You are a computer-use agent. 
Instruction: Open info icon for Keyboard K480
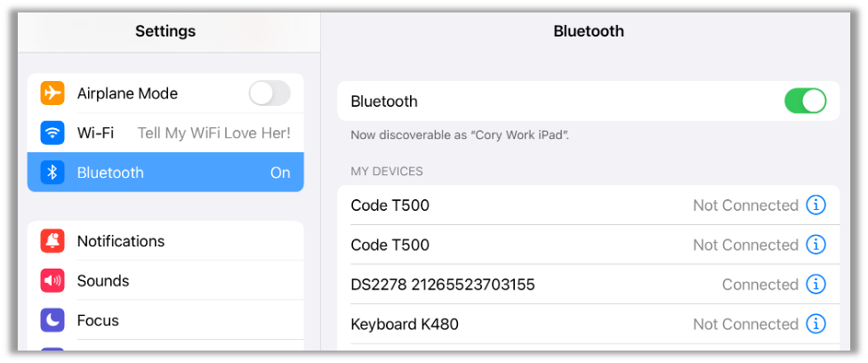(816, 324)
